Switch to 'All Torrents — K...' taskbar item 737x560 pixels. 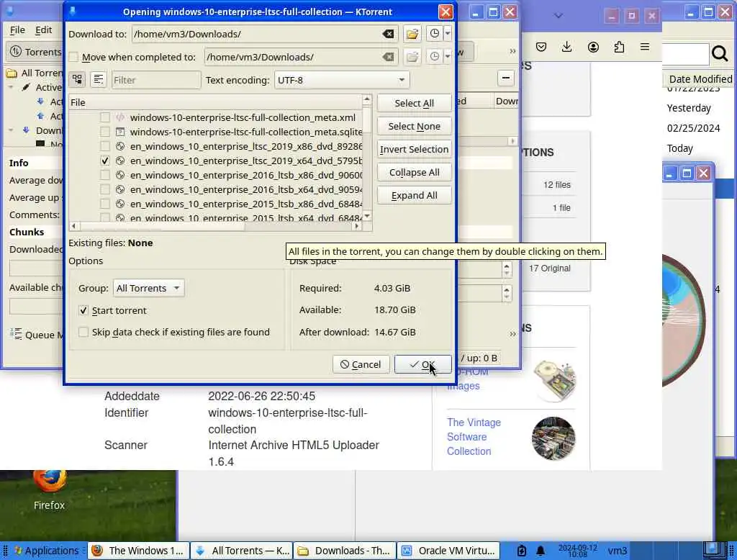tap(242, 551)
